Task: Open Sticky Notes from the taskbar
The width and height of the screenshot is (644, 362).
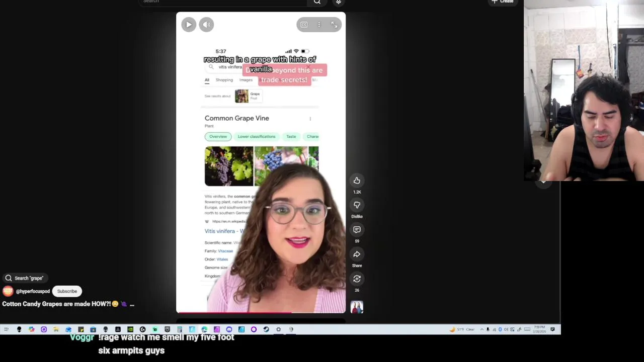Action: tap(80, 329)
